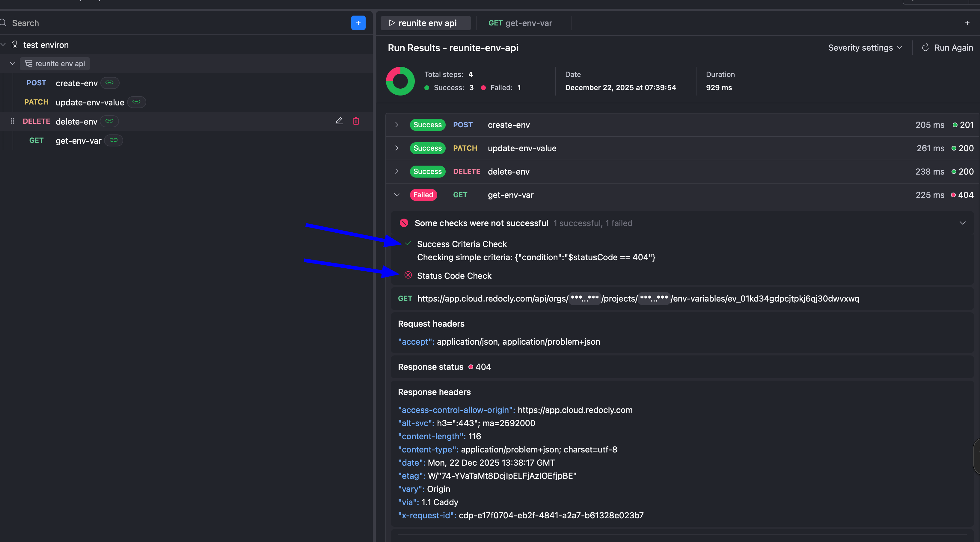Click the blue plus button beside Search

(358, 23)
